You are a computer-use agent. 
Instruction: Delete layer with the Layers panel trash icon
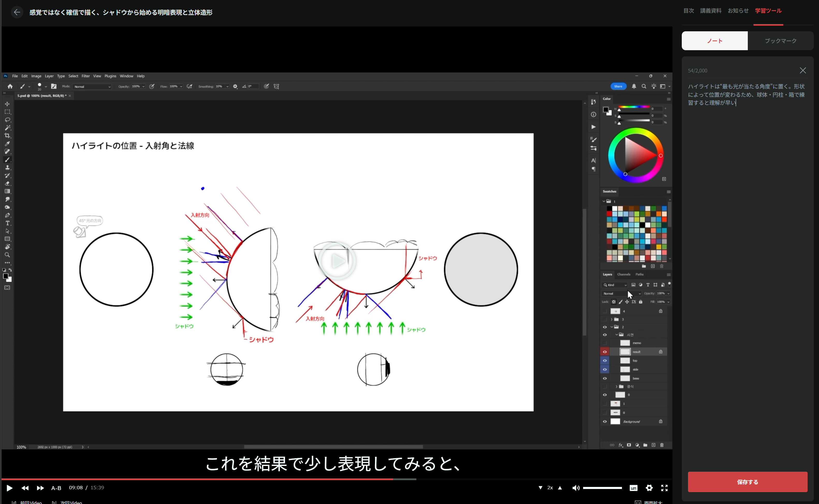(662, 445)
